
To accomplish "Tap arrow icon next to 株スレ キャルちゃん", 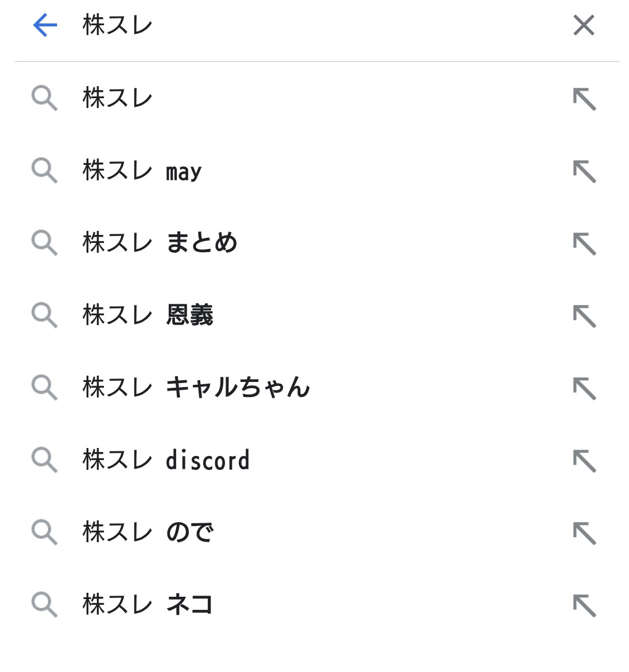I will click(x=584, y=388).
